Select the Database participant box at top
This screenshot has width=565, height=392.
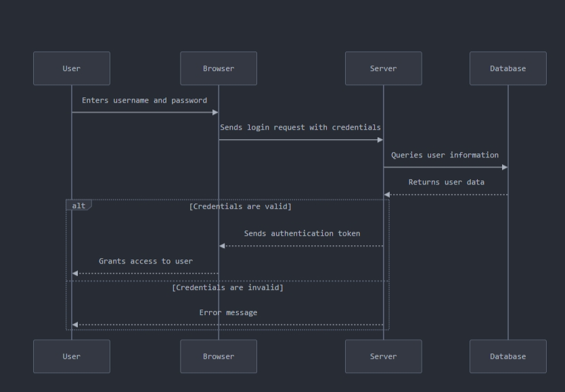pos(507,68)
